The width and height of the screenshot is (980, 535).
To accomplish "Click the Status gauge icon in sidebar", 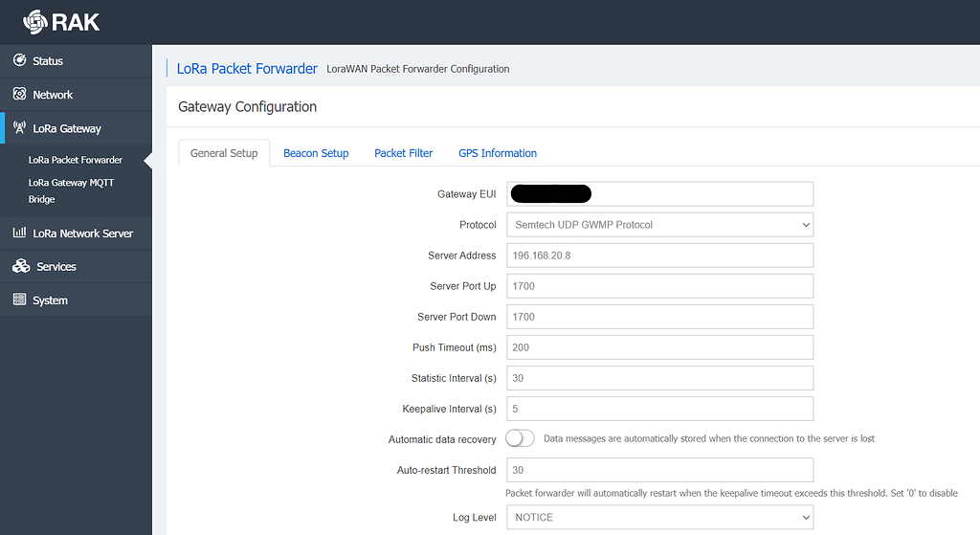I will [19, 60].
